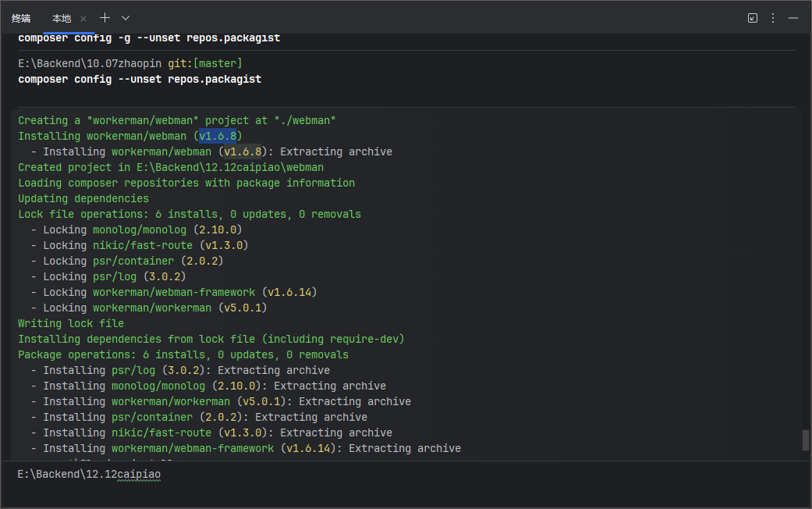812x509 pixels.
Task: Click the highlighted v1.6.8 version text
Action: coord(218,136)
